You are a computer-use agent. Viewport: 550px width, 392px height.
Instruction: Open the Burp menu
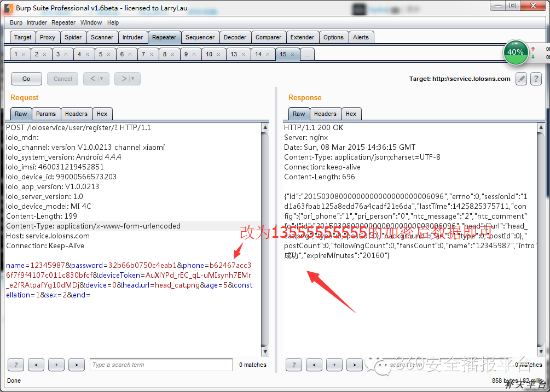pos(16,22)
